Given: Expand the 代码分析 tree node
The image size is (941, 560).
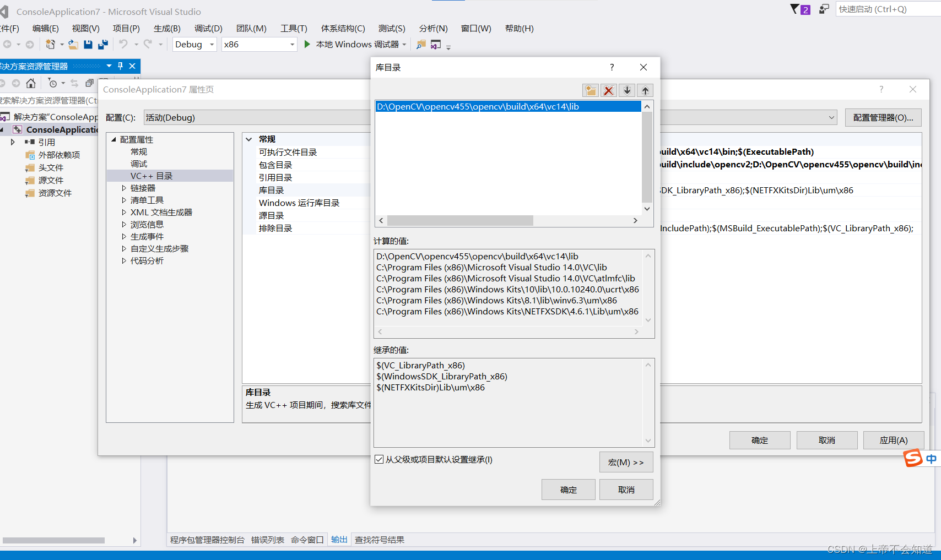Looking at the screenshot, I should [124, 260].
